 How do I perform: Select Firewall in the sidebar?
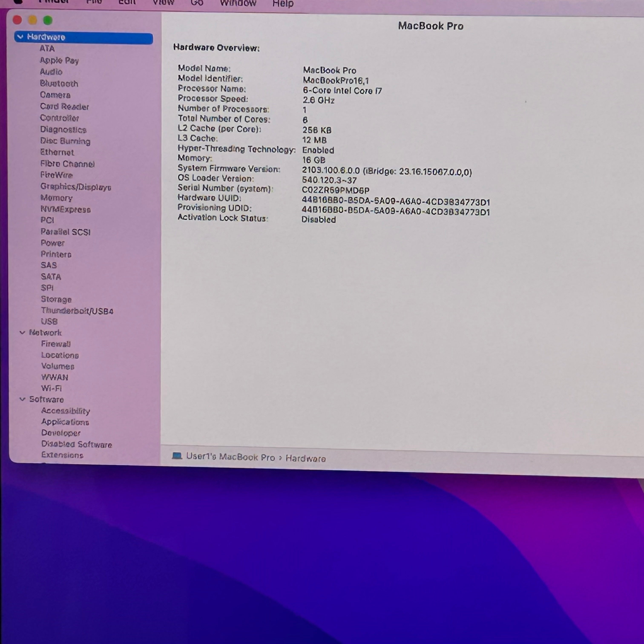pyautogui.click(x=56, y=344)
